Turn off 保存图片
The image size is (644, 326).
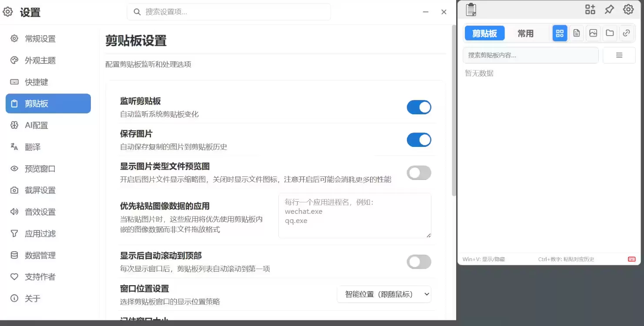tap(419, 140)
